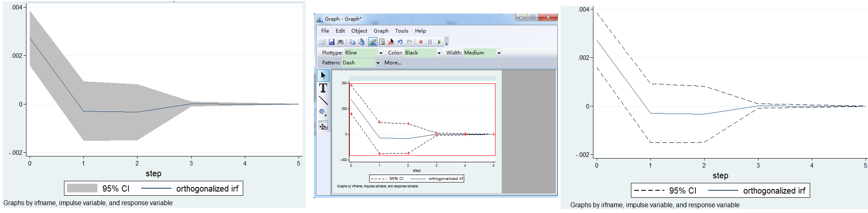868x213 pixels.
Task: Select the Add Text tool
Action: (x=323, y=88)
